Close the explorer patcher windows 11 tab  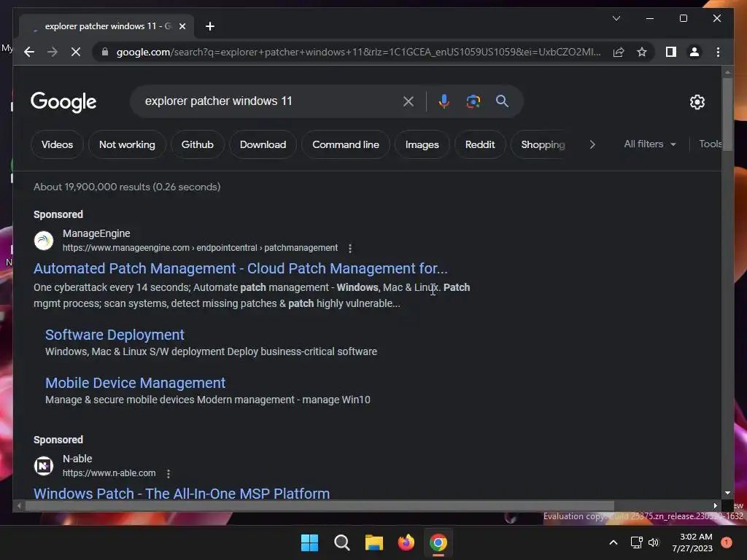182,26
